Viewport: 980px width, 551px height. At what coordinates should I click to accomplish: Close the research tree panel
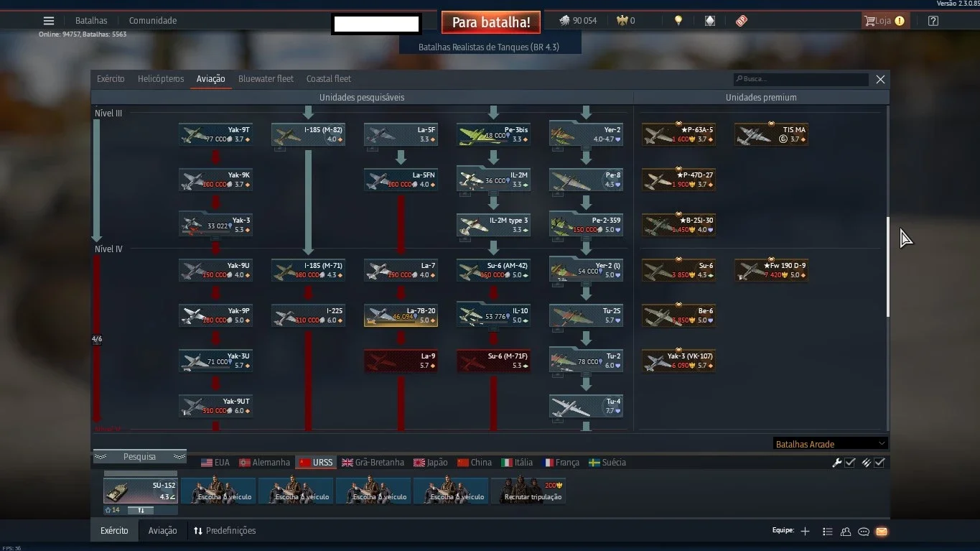coord(880,80)
